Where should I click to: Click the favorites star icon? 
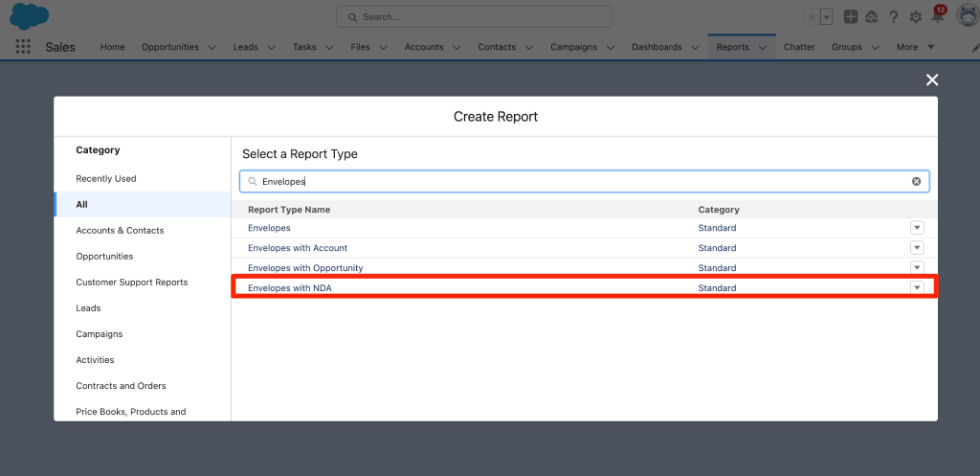(x=812, y=17)
